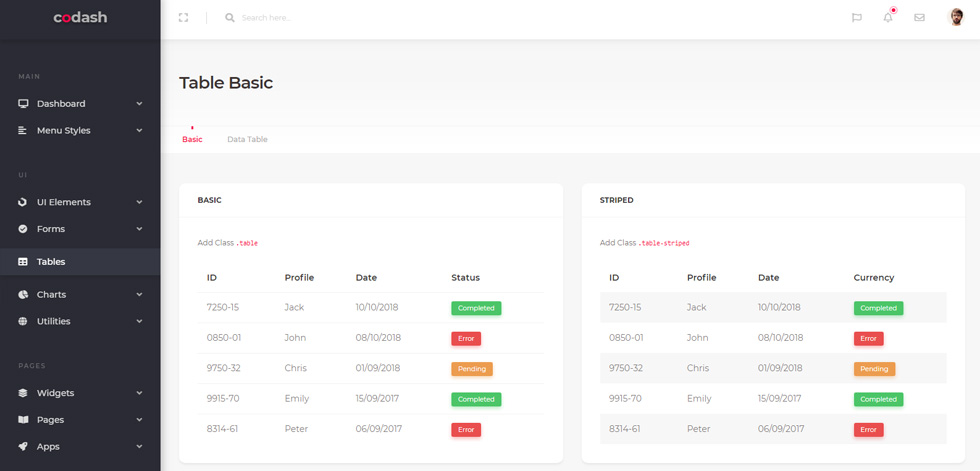Image resolution: width=980 pixels, height=471 pixels.
Task: Click Pending badge for Chris in Basic table
Action: pyautogui.click(x=472, y=369)
